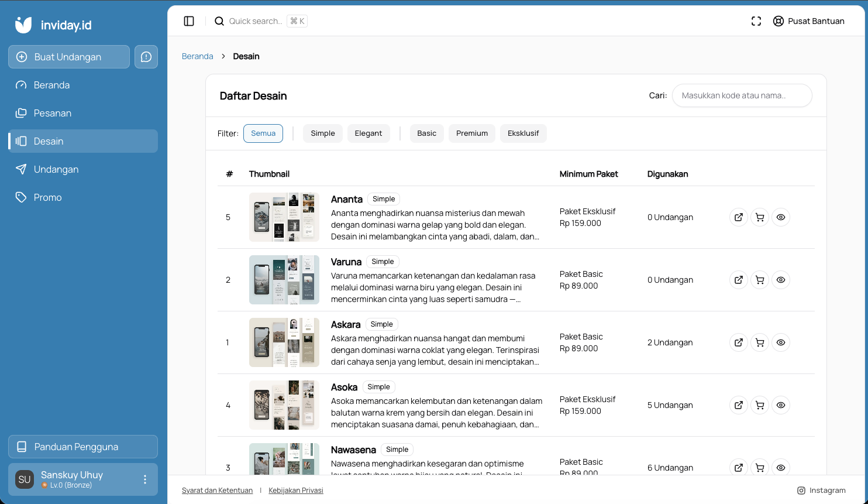Open Ananta design in new tab
The image size is (868, 504).
click(x=739, y=217)
